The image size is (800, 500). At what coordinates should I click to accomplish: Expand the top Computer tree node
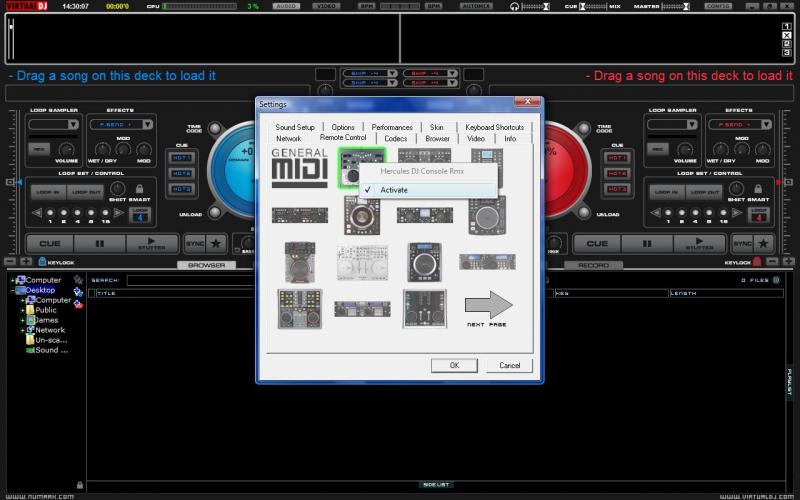12,280
